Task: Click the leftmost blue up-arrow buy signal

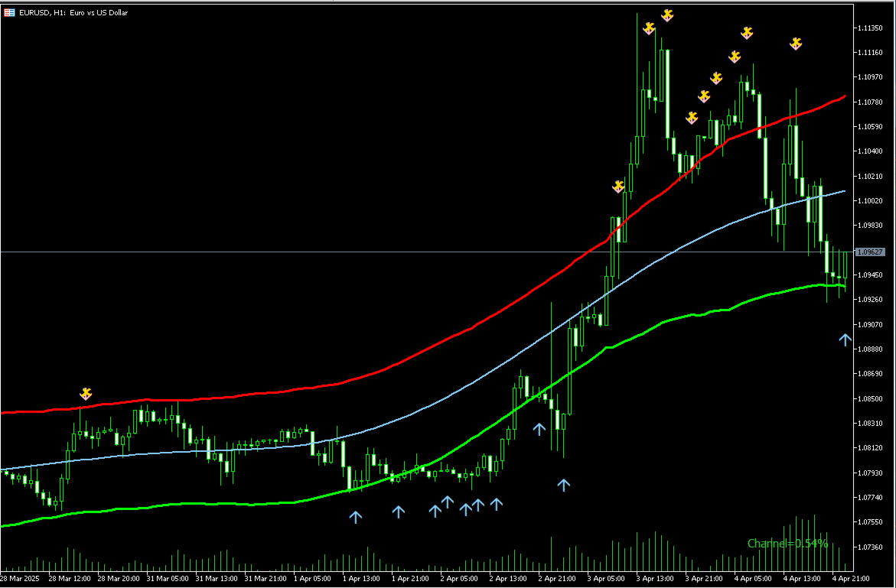Action: (356, 517)
